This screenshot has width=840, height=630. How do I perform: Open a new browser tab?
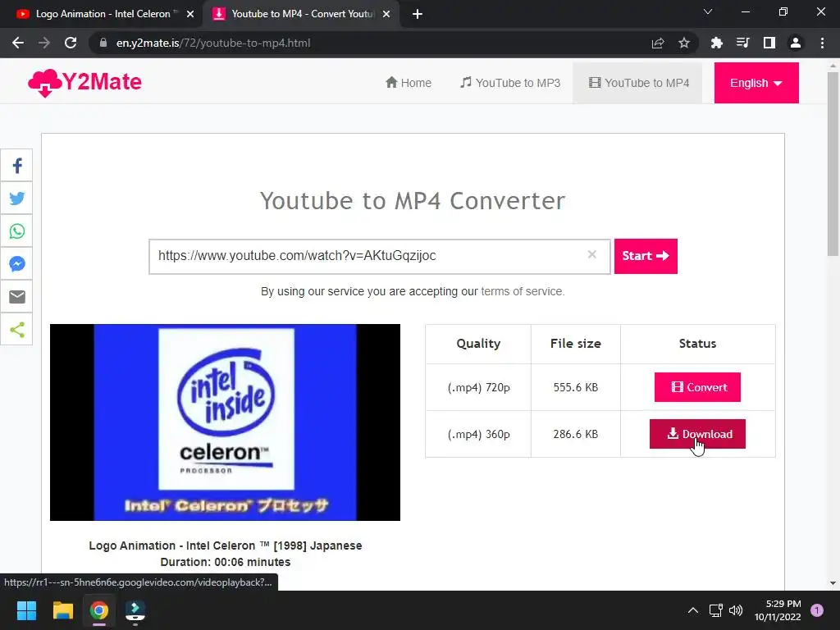(x=418, y=14)
